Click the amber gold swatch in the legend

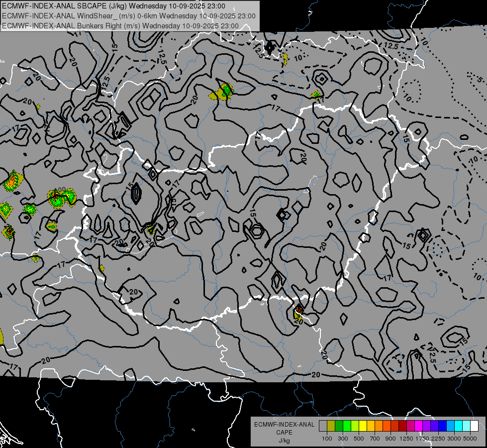pos(371,426)
